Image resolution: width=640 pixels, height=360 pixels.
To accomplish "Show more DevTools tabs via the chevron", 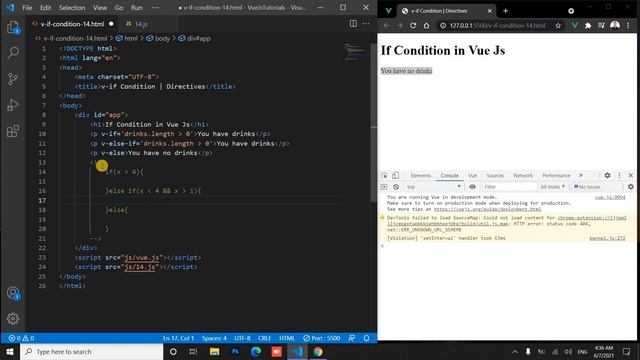I will [x=581, y=176].
